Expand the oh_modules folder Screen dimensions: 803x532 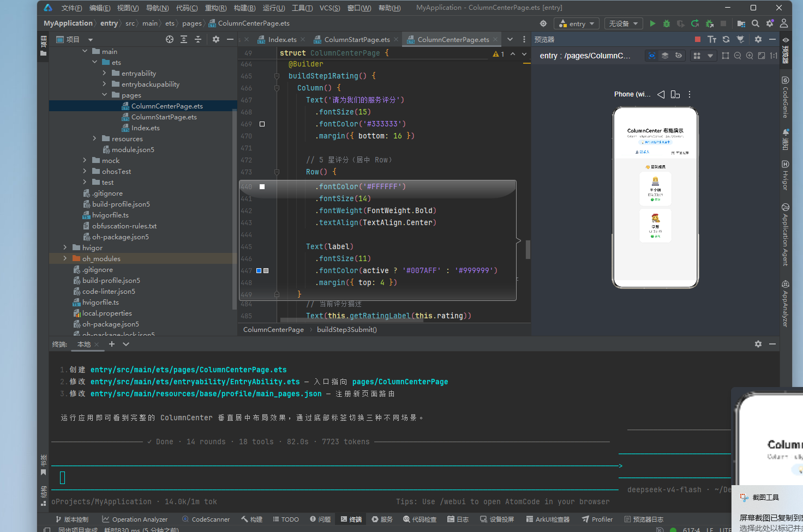(65, 258)
